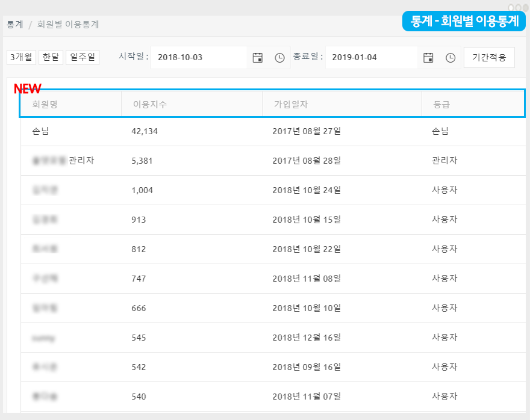Viewport: 530px width, 420px height.
Task: Choose the 일주일 period filter
Action: [x=83, y=57]
